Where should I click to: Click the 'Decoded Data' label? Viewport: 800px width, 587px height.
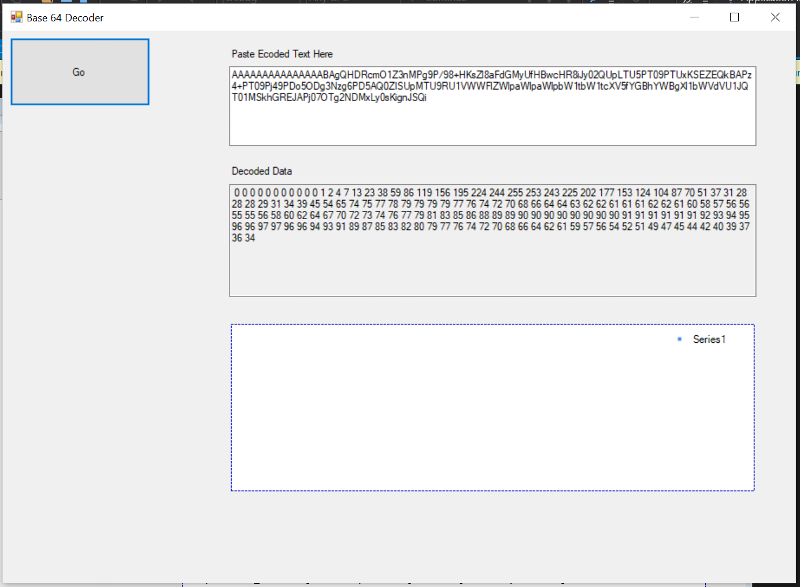[x=262, y=171]
